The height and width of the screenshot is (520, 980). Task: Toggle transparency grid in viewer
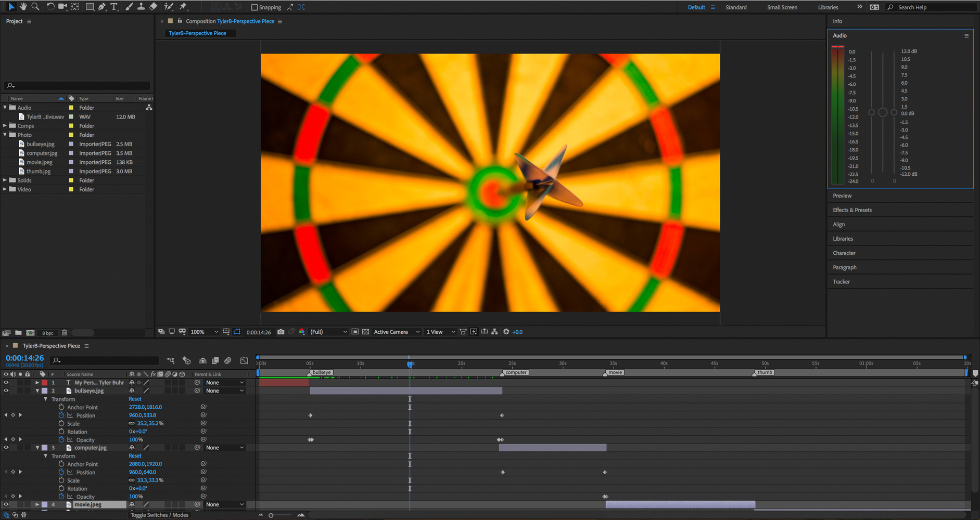[366, 332]
